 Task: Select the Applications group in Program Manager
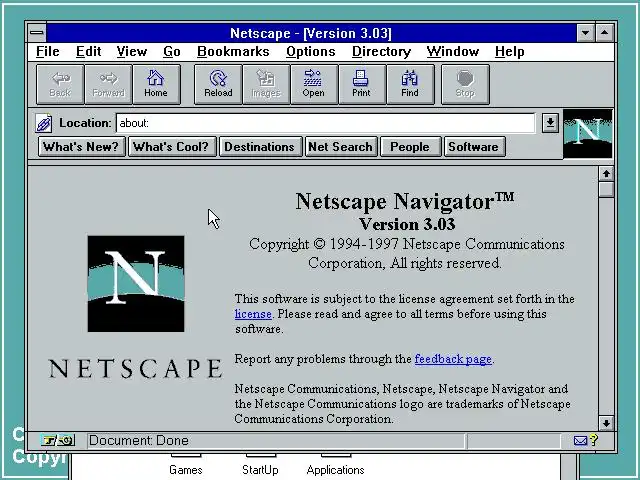click(336, 470)
